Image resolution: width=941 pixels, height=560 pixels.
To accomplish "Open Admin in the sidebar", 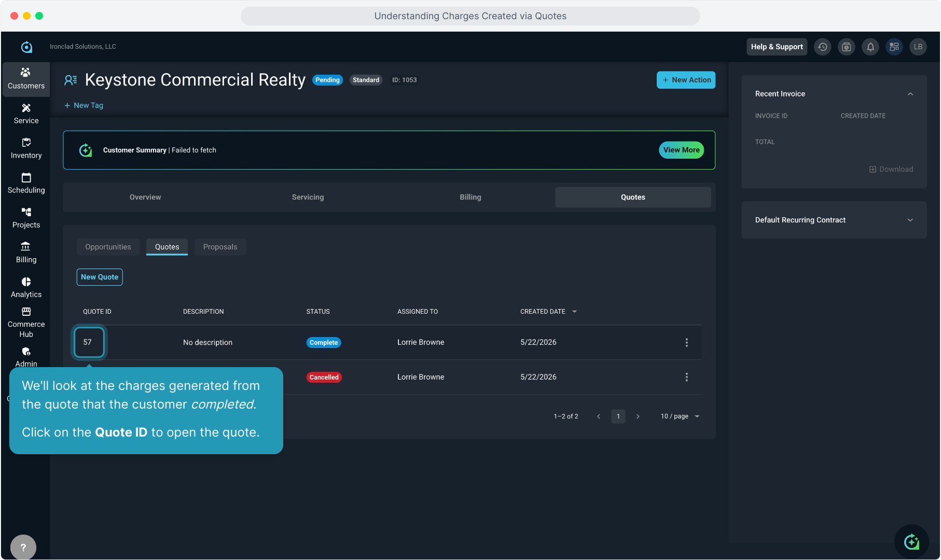I will point(26,357).
